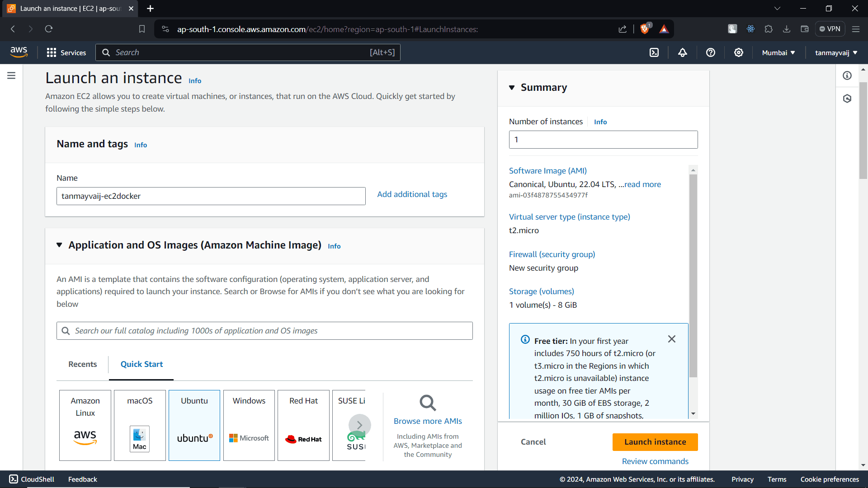The height and width of the screenshot is (488, 868).
Task: Select the Red Hat AMI card
Action: pyautogui.click(x=303, y=425)
